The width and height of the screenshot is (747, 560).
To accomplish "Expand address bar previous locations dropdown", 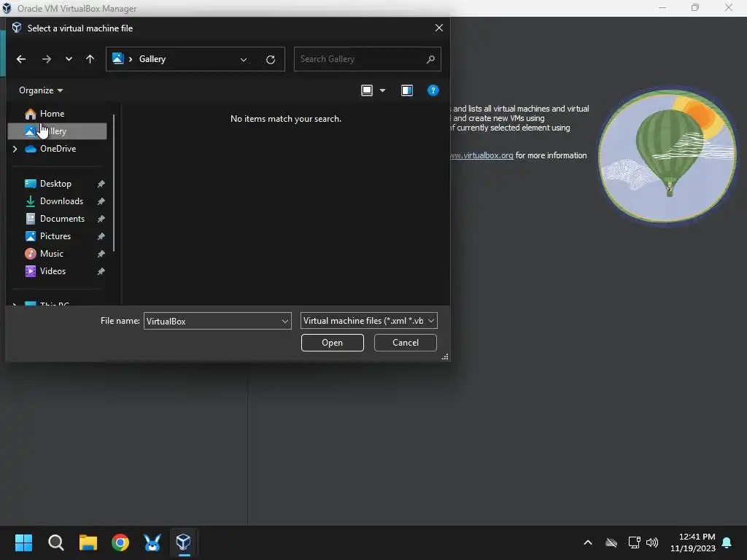I will coord(244,60).
